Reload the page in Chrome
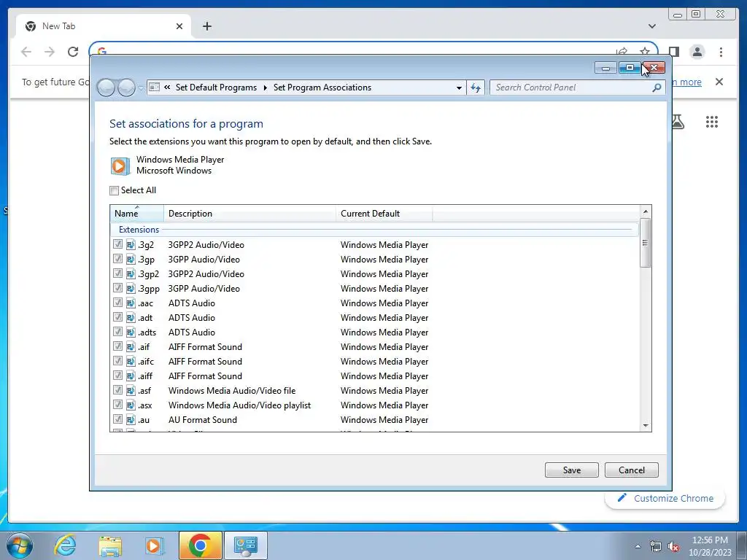The width and height of the screenshot is (747, 560). pos(73,52)
